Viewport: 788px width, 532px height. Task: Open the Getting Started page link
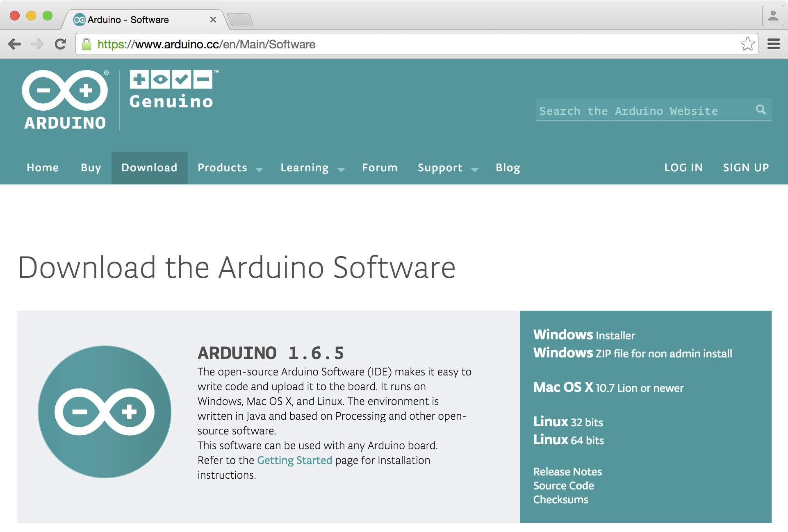(294, 460)
